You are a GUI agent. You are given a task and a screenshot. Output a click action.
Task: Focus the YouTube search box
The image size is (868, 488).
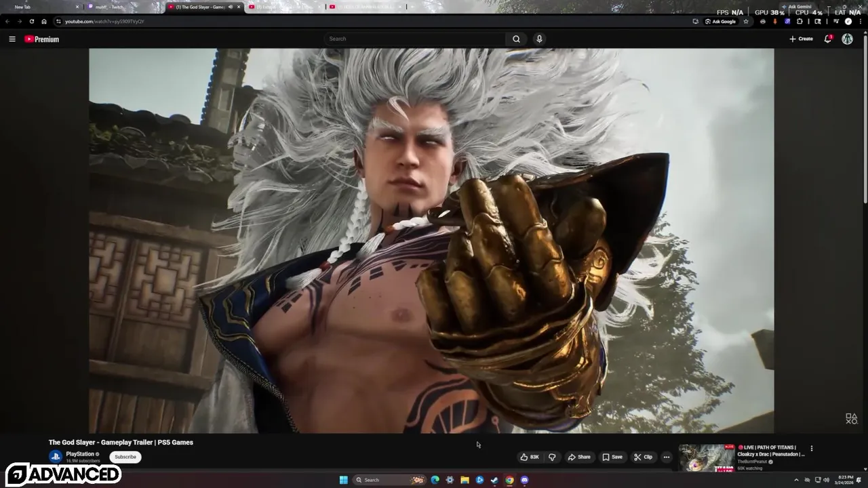coord(415,39)
